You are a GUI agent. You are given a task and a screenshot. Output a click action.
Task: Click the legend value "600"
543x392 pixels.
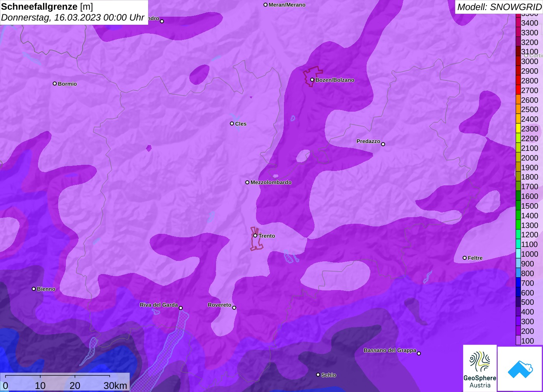point(527,293)
